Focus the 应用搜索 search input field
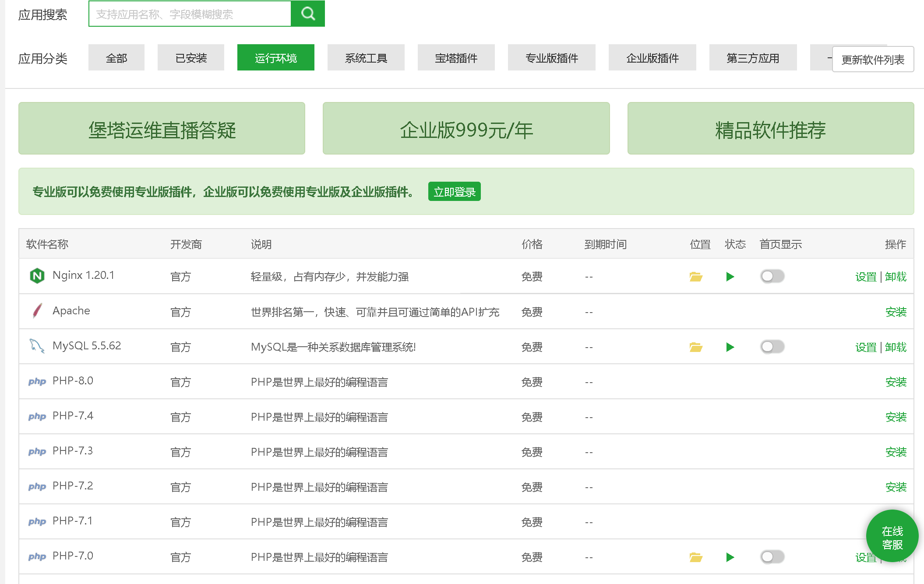This screenshot has height=584, width=924. pos(190,14)
